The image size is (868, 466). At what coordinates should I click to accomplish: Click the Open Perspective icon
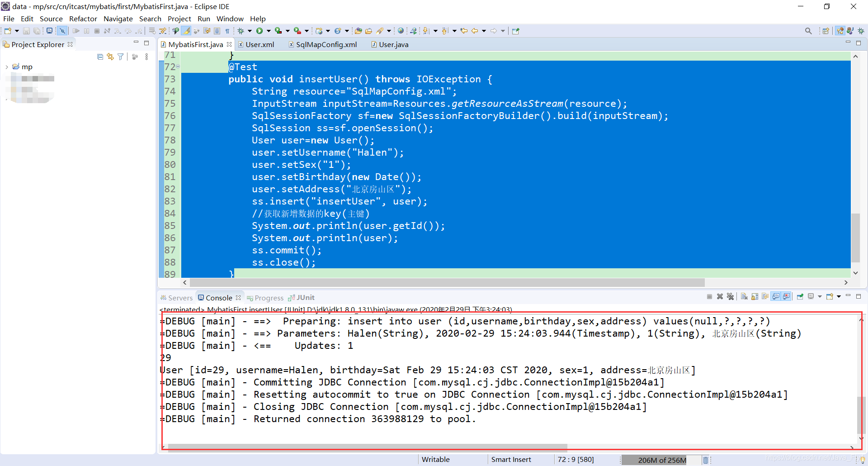tap(826, 31)
